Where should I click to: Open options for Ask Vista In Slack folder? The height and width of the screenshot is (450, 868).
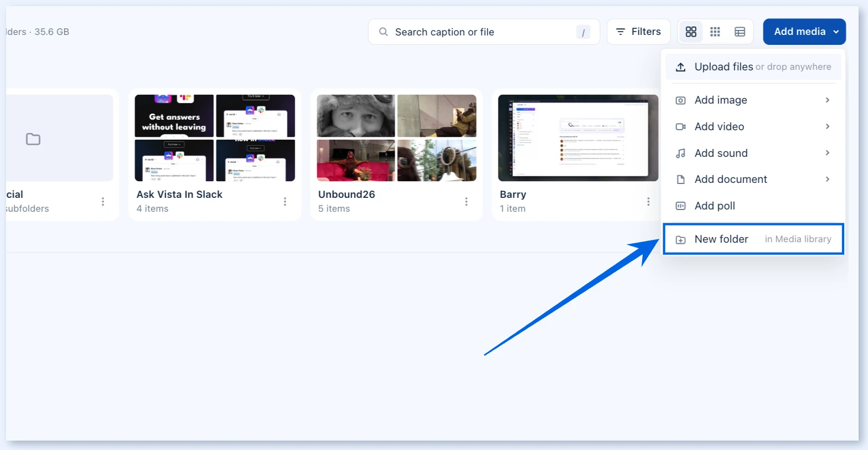[285, 202]
